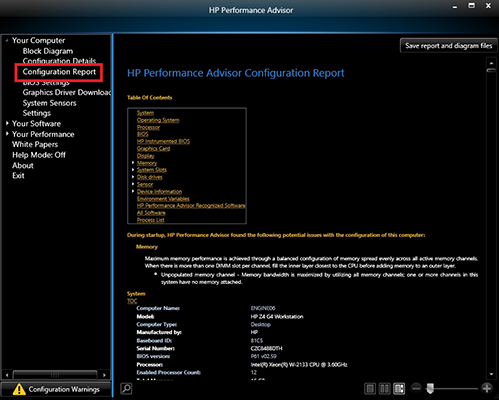499x400 pixels.
Task: Toggle Help Mode: Off
Action: pyautogui.click(x=39, y=155)
